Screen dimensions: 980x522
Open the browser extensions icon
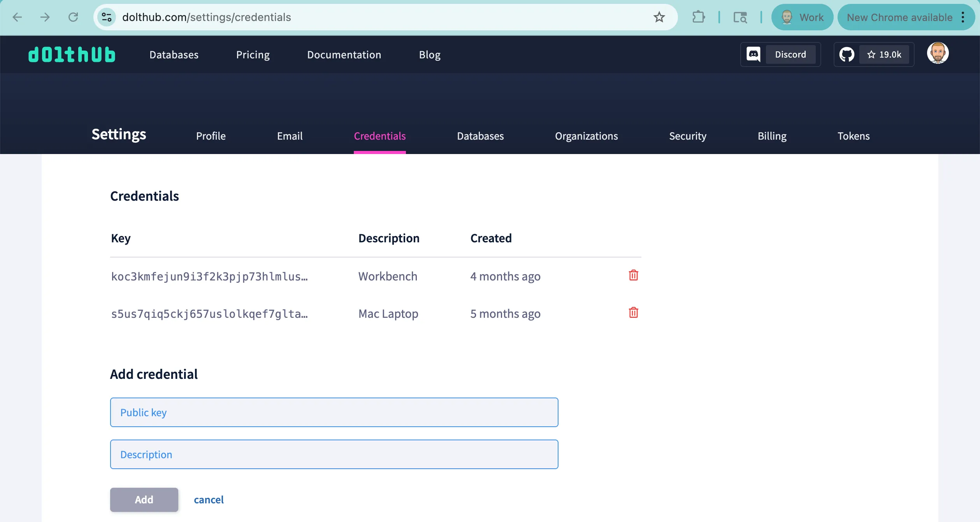click(x=699, y=17)
